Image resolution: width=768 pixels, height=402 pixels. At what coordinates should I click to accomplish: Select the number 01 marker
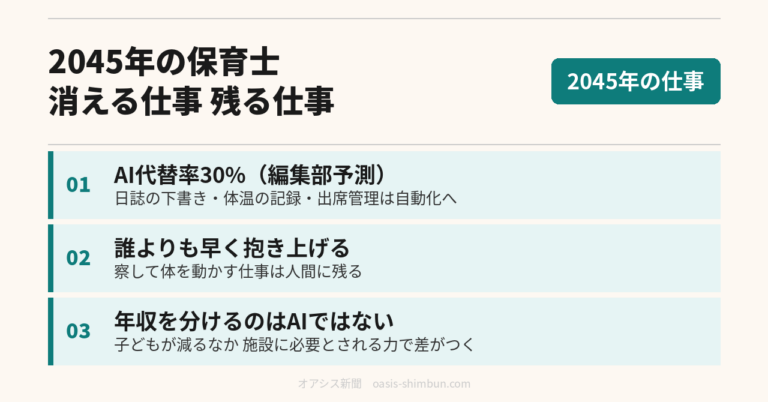click(78, 185)
